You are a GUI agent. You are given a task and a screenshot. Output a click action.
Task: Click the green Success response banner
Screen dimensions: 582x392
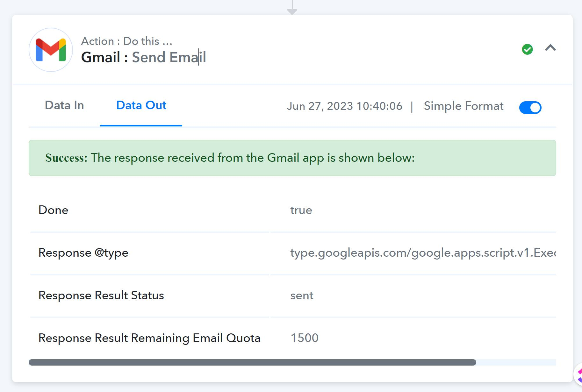pos(292,158)
